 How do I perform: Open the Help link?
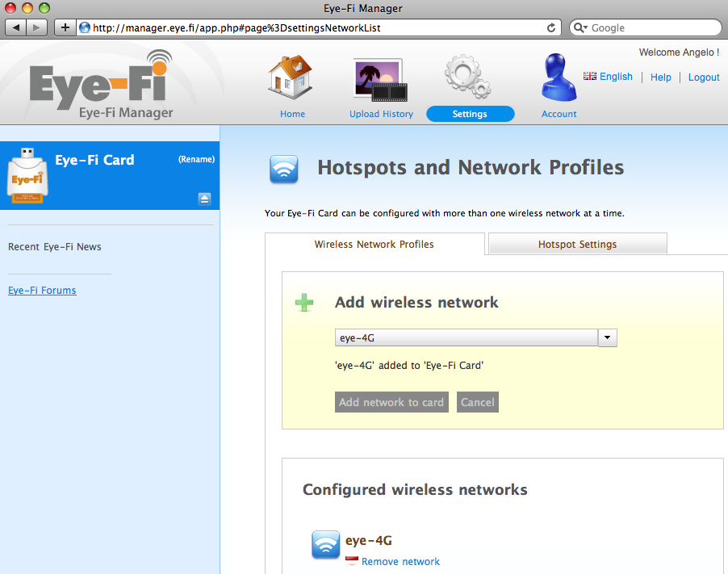click(661, 77)
